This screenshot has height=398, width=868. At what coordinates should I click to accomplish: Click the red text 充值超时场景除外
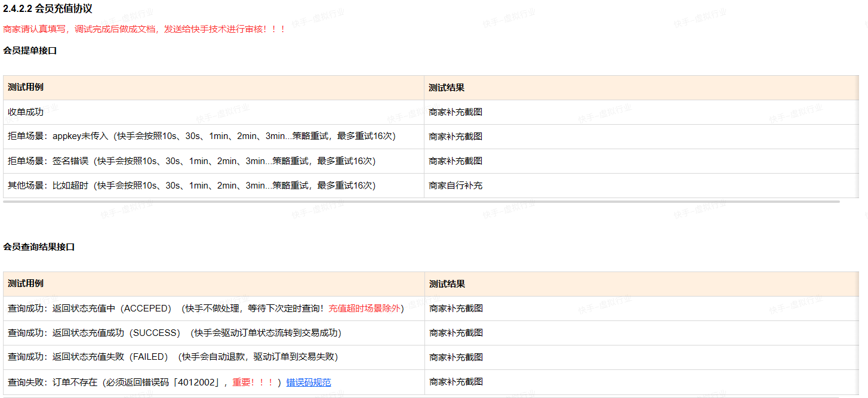point(364,308)
